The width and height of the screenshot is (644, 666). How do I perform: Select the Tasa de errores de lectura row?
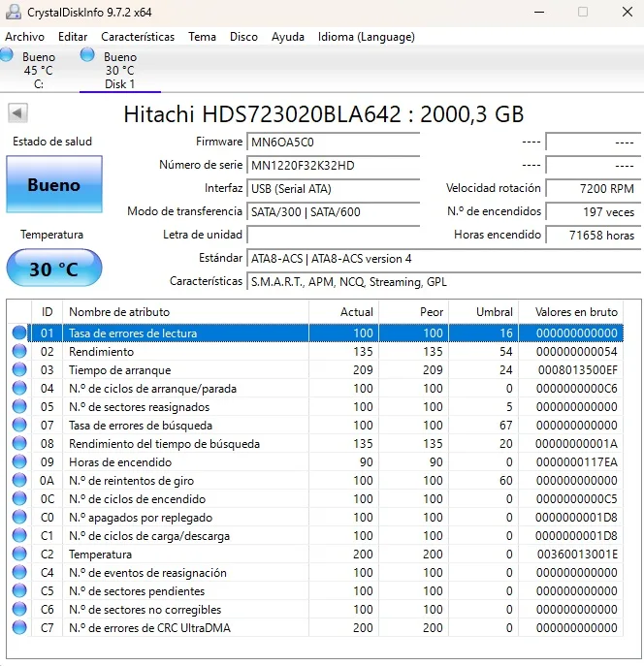click(184, 333)
